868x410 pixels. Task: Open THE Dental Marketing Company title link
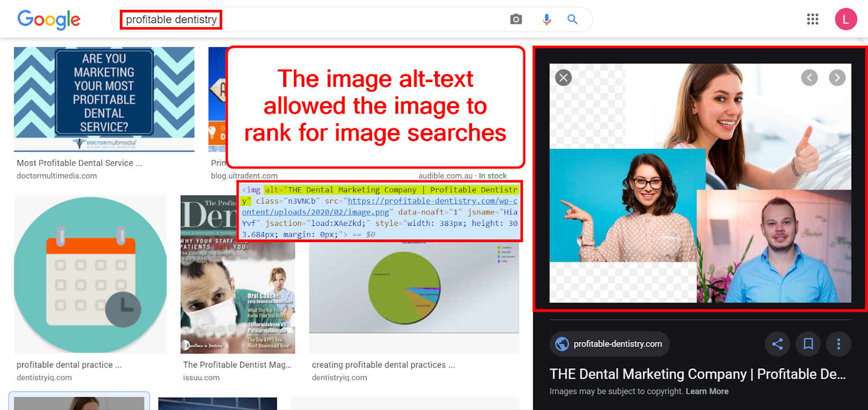697,374
